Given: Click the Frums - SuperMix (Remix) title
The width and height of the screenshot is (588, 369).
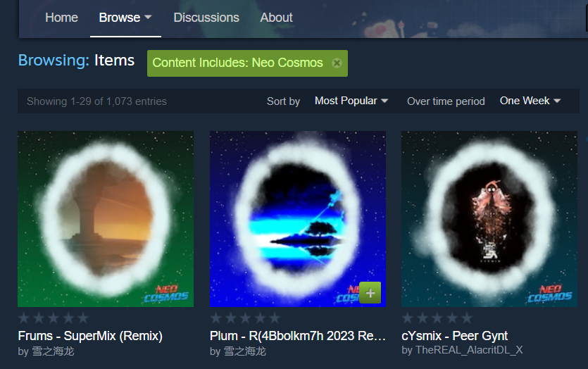Looking at the screenshot, I should point(90,336).
